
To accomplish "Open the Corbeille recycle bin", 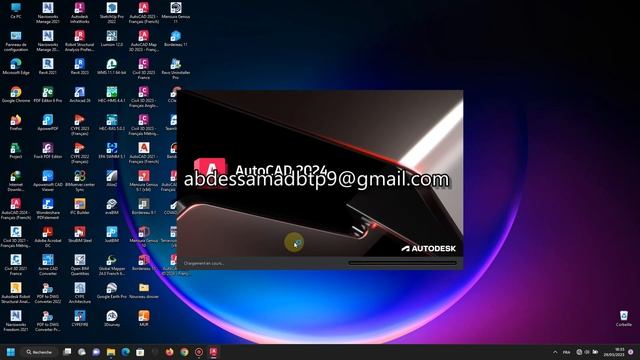I will click(624, 318).
